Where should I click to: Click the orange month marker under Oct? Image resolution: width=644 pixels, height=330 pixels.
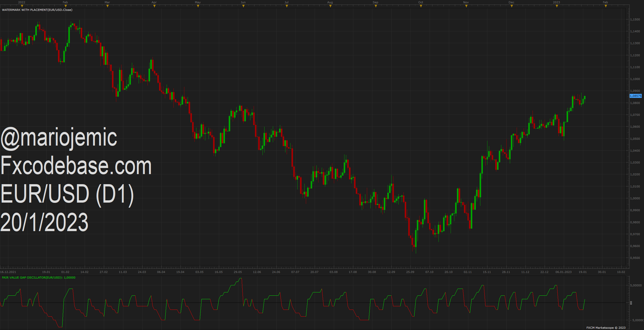click(421, 6)
